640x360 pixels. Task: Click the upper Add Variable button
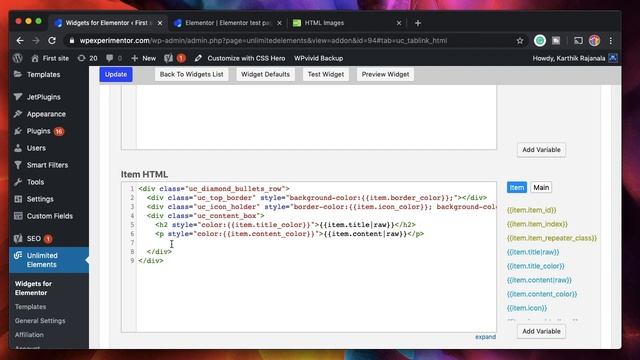click(x=541, y=150)
